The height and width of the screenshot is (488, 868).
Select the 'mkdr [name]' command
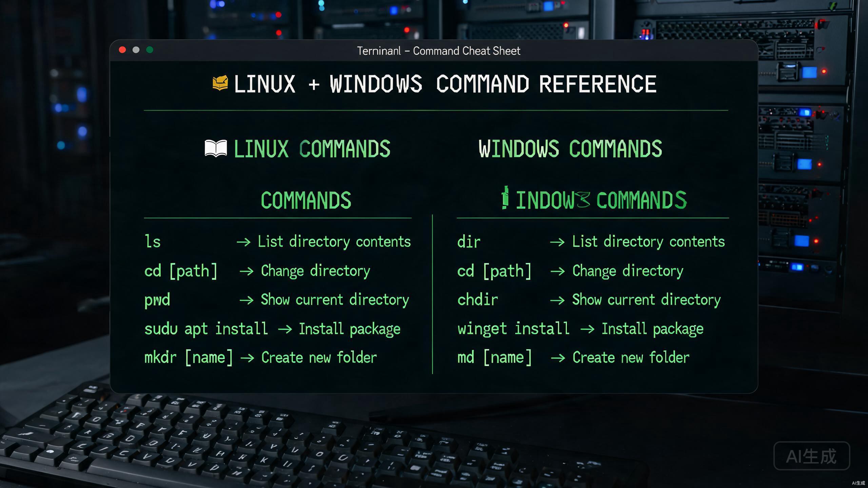pos(189,358)
